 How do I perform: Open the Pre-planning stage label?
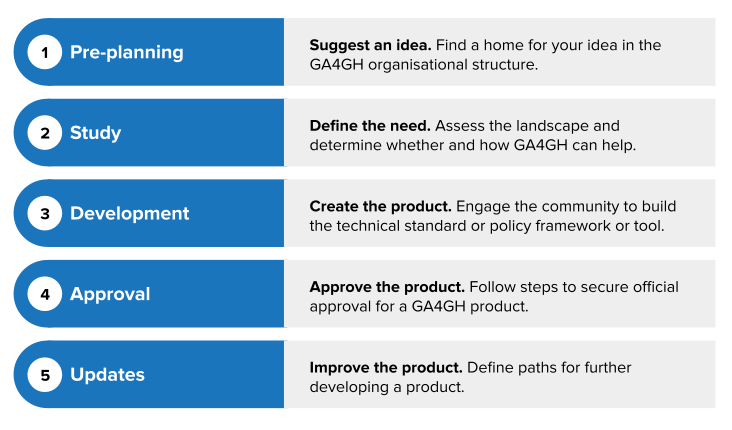[x=126, y=52]
